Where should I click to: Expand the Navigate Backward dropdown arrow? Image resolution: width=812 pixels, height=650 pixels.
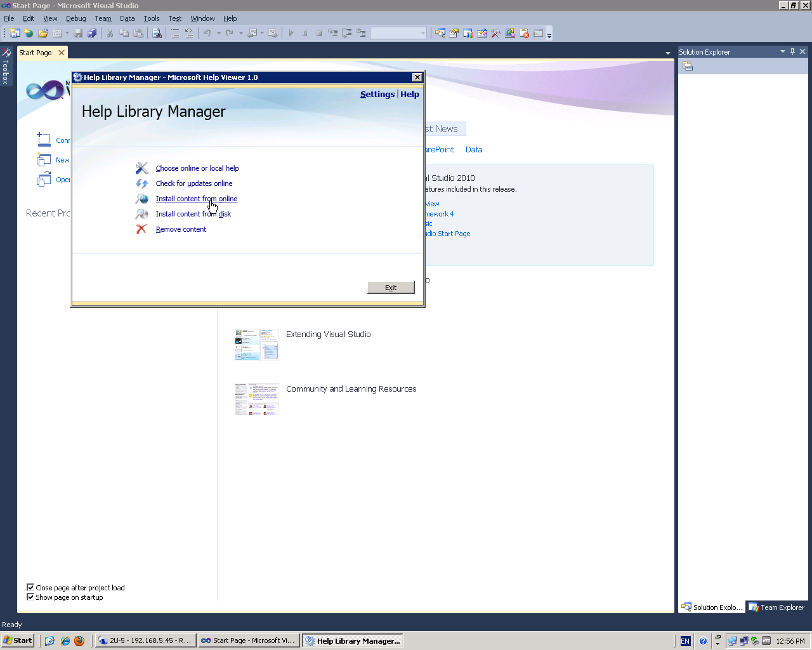pyautogui.click(x=261, y=33)
